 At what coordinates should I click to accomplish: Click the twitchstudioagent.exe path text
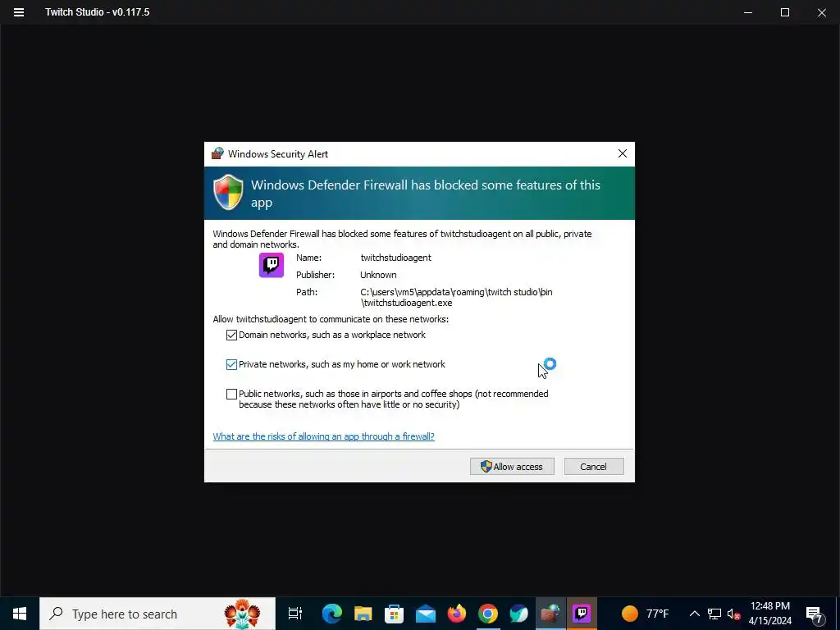click(456, 297)
